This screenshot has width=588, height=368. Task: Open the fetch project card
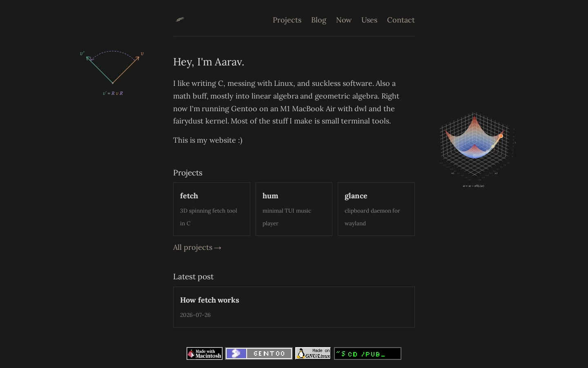point(212,209)
